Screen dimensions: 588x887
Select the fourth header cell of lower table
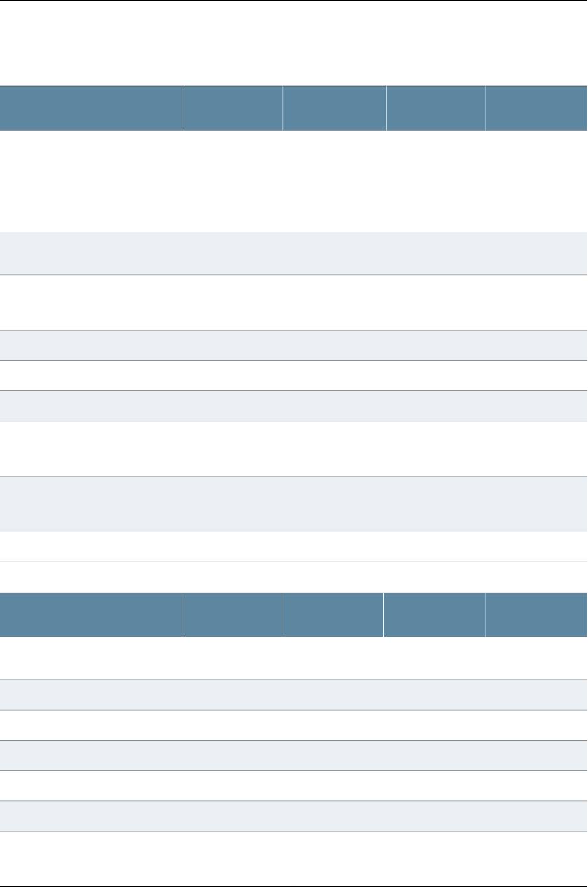[x=434, y=615]
